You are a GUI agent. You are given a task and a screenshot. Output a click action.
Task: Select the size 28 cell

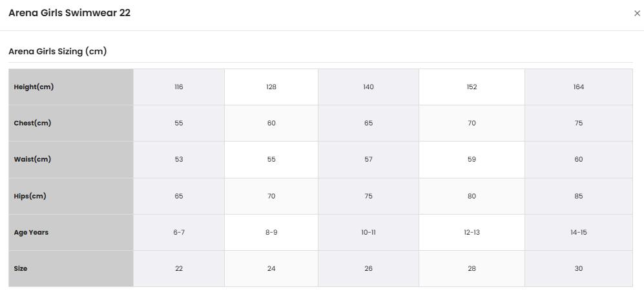pyautogui.click(x=472, y=268)
